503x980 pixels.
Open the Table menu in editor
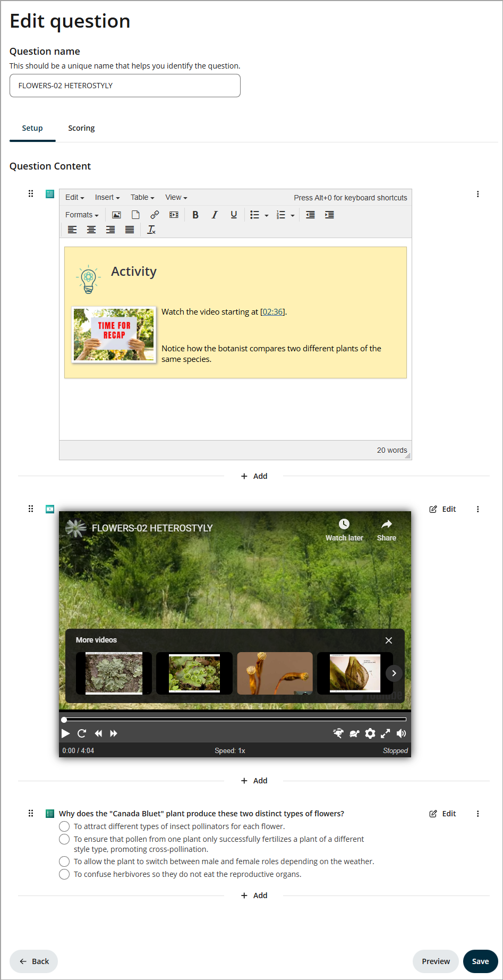click(142, 197)
